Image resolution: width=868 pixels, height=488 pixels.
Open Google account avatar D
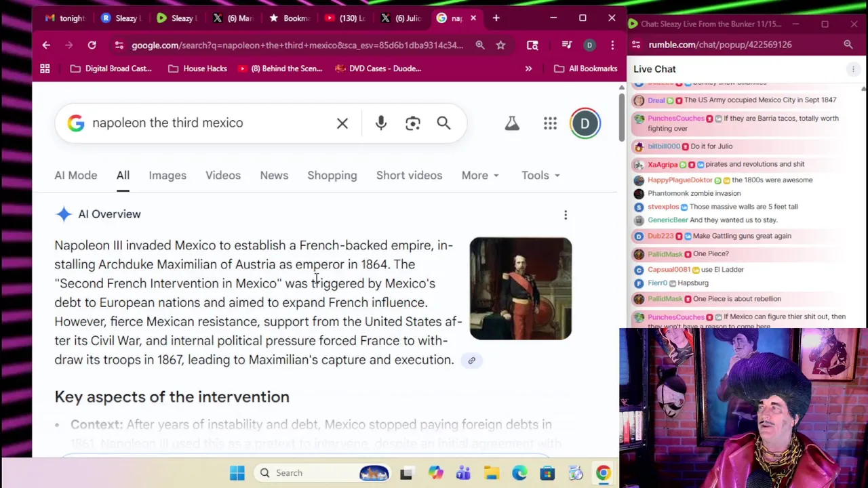(585, 123)
